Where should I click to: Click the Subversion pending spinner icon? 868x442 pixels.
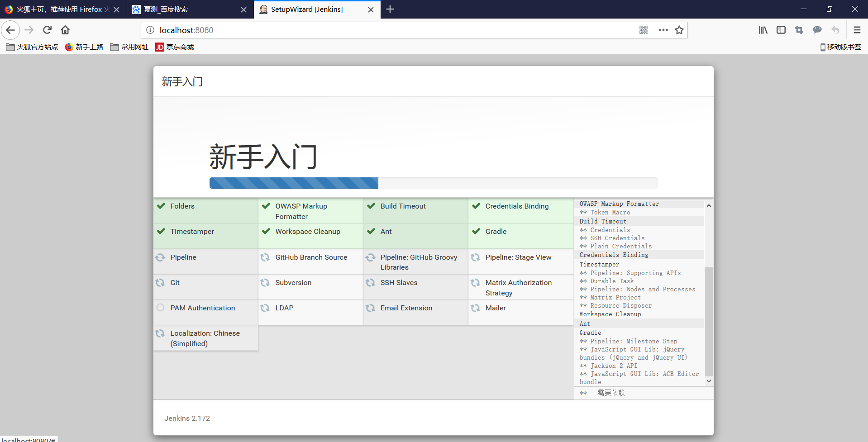265,283
